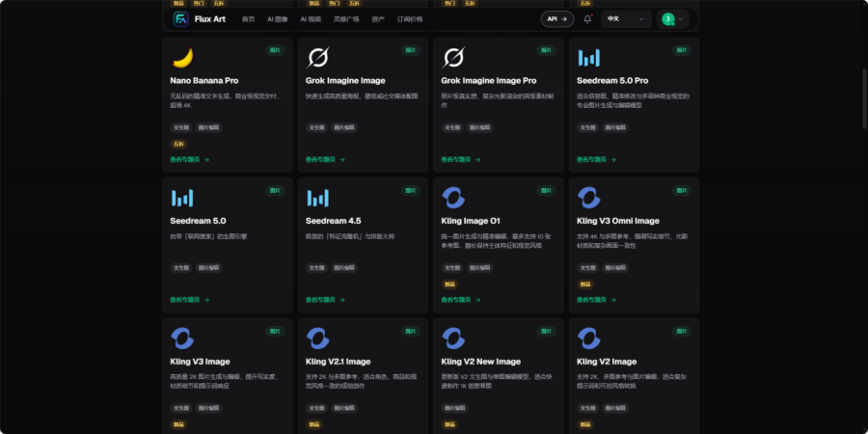Click the 文生图 tag on Seedream 5.0 Pro
The image size is (868, 434).
588,127
